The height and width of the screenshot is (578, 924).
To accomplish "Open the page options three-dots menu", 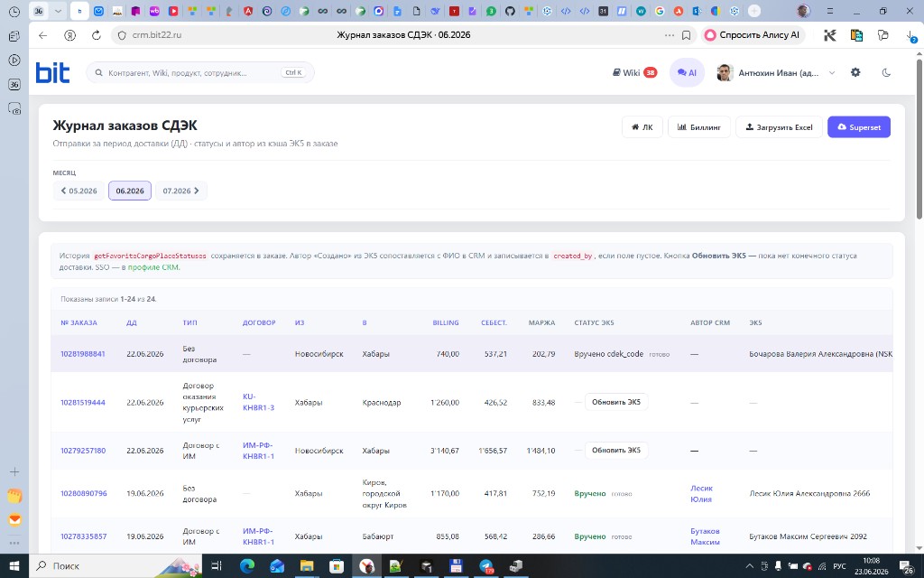I will pyautogui.click(x=669, y=35).
